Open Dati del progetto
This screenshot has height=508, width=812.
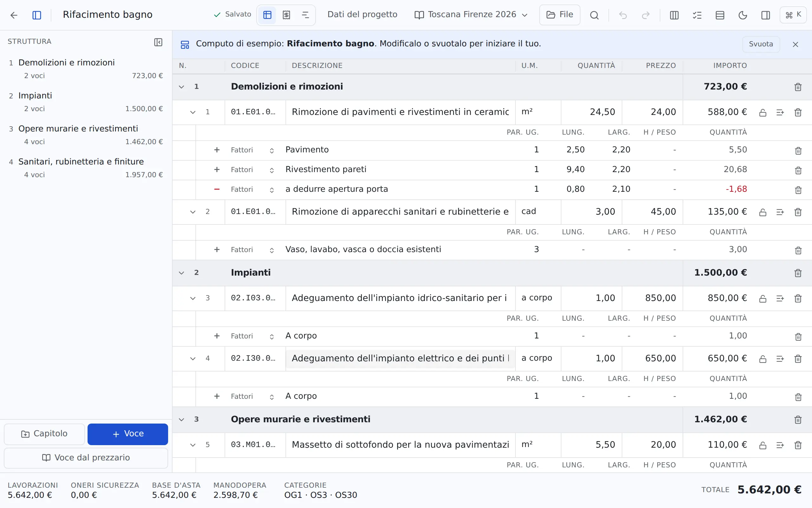click(362, 15)
